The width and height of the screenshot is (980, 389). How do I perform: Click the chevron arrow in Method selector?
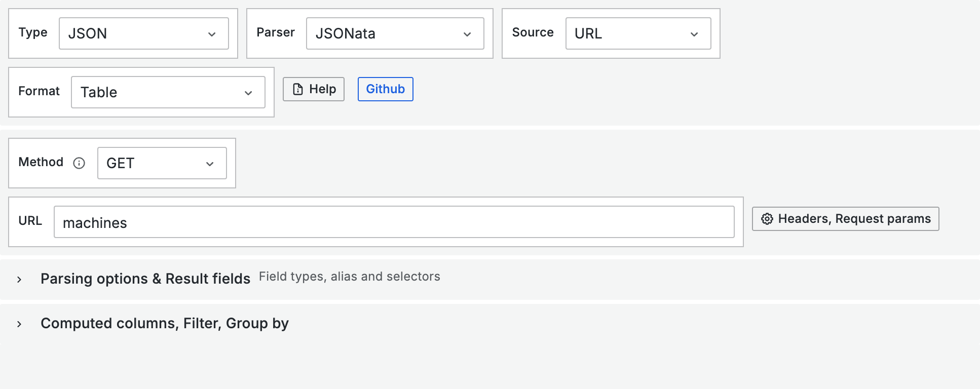click(210, 164)
